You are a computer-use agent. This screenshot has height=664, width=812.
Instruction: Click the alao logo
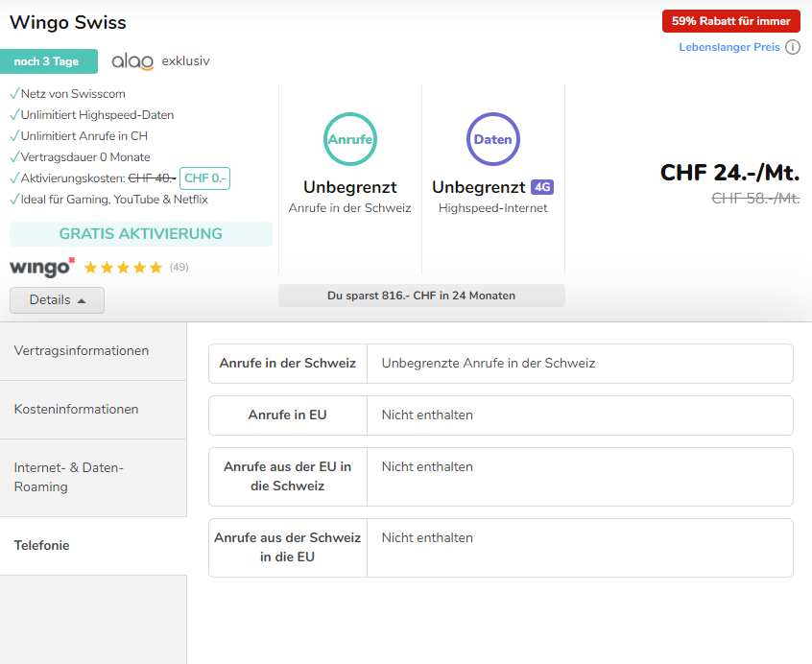pyautogui.click(x=132, y=61)
